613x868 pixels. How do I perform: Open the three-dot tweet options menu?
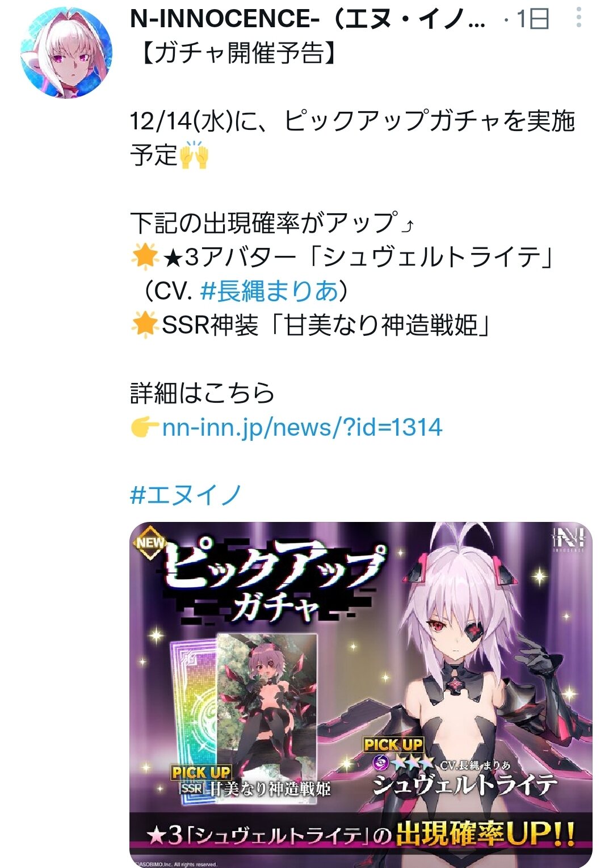(x=578, y=18)
